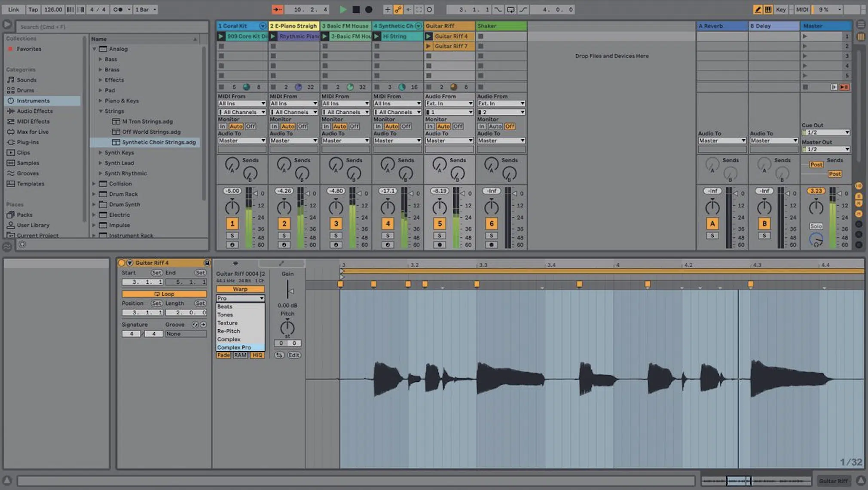
Task: Toggle Key map mode button
Action: point(781,9)
